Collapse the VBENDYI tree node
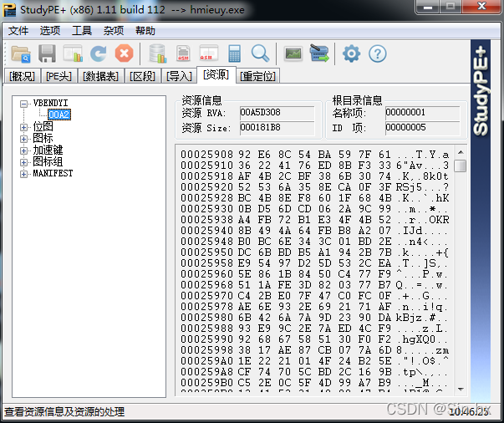The width and height of the screenshot is (504, 423). click(x=23, y=104)
